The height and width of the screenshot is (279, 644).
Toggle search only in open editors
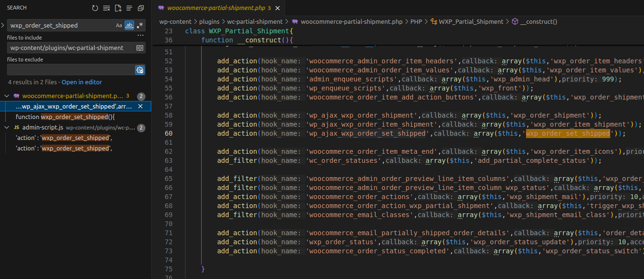coord(140,48)
